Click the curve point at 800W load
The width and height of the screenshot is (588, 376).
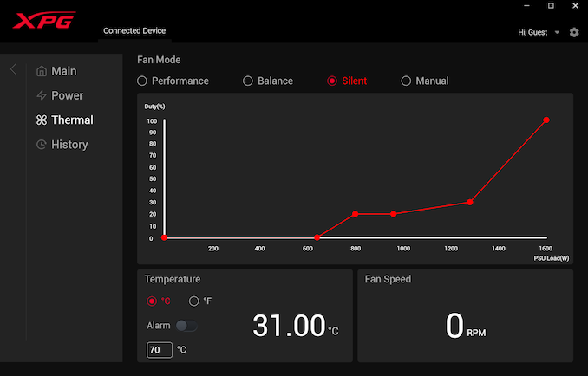click(355, 213)
